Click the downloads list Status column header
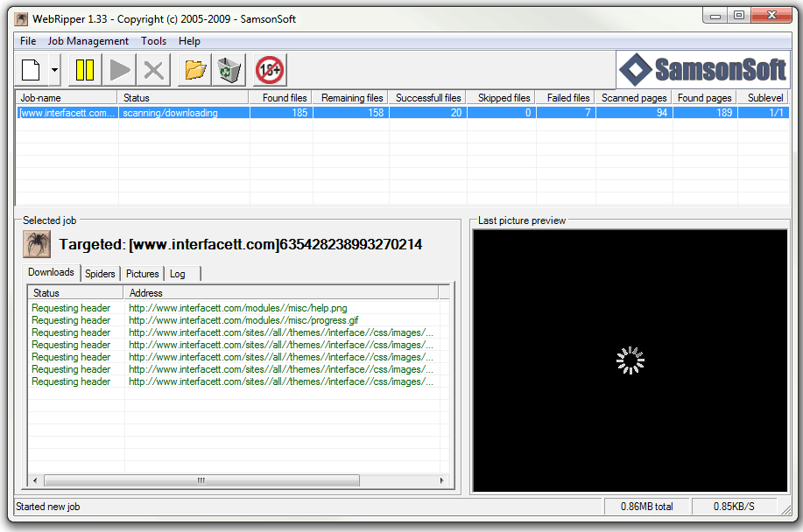 point(75,293)
